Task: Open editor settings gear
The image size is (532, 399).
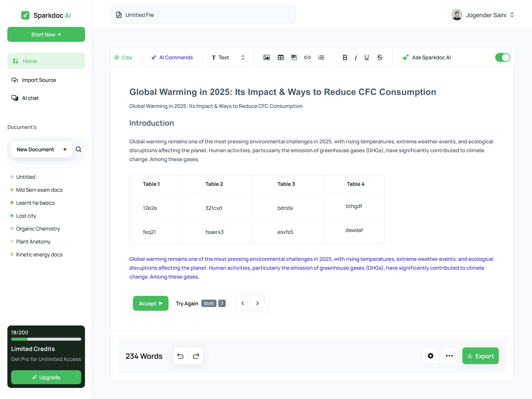Action: click(x=430, y=356)
